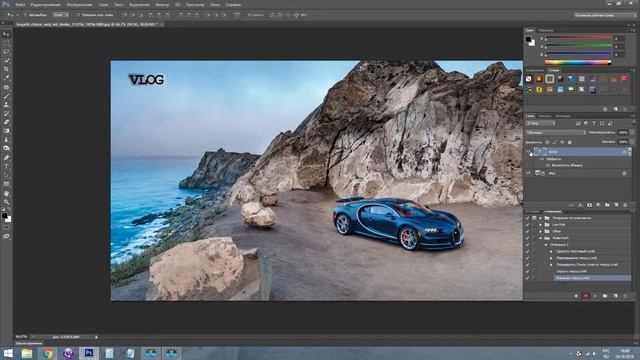Toggle checkmark for Операция 1
640x360 pixels.
[527, 244]
